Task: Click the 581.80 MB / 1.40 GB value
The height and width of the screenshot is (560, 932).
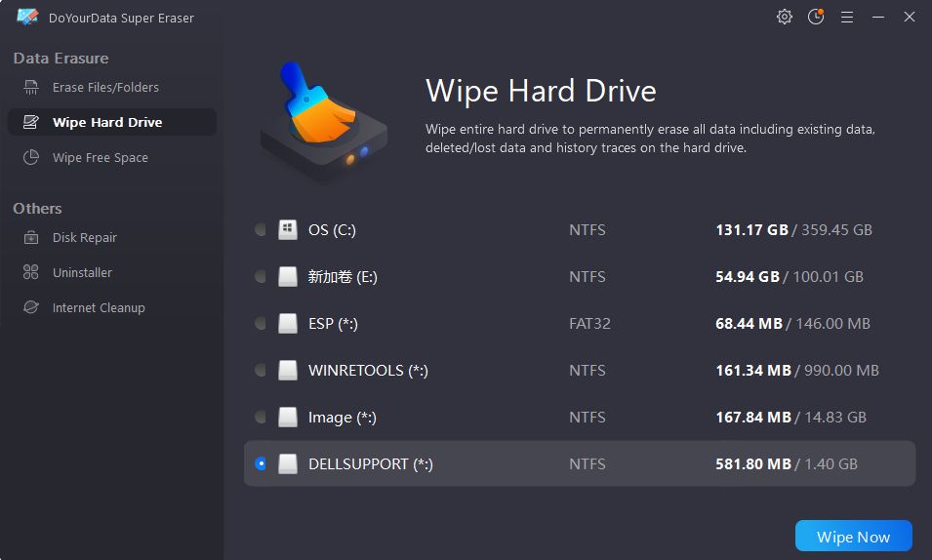Action: tap(787, 463)
